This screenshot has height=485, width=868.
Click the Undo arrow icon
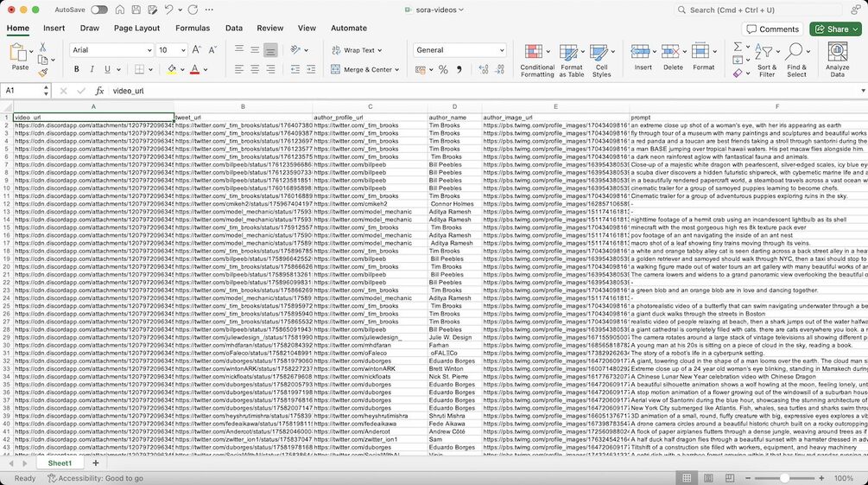tap(168, 10)
